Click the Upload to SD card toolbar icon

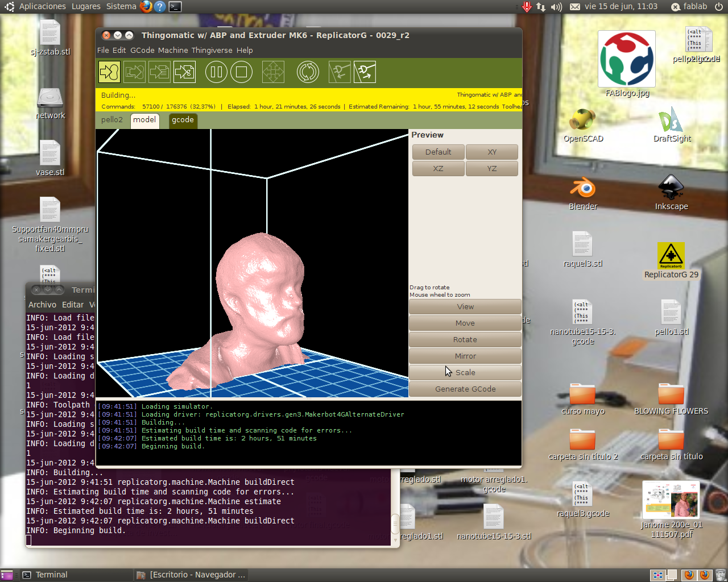pos(159,72)
